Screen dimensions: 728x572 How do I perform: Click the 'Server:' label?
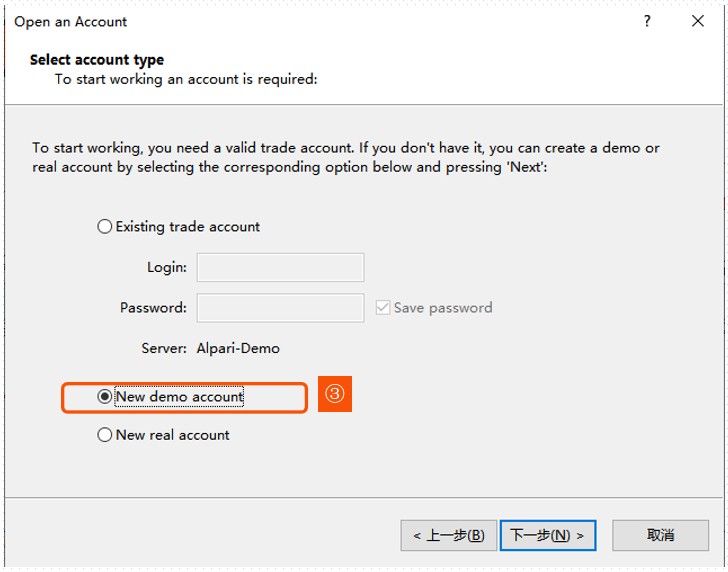[164, 348]
